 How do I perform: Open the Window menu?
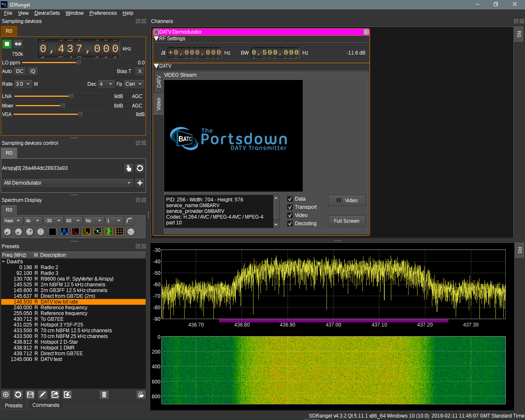point(75,13)
